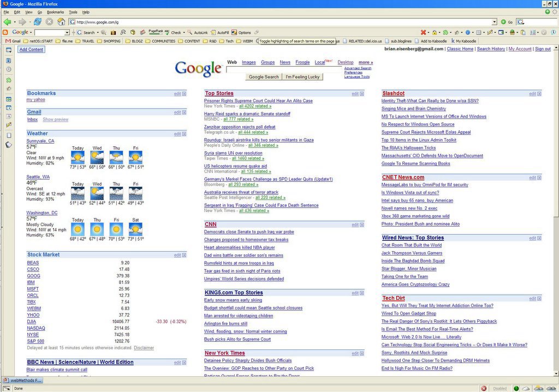Go back with the green Back arrow
559x392 pixels.
[x=7, y=22]
